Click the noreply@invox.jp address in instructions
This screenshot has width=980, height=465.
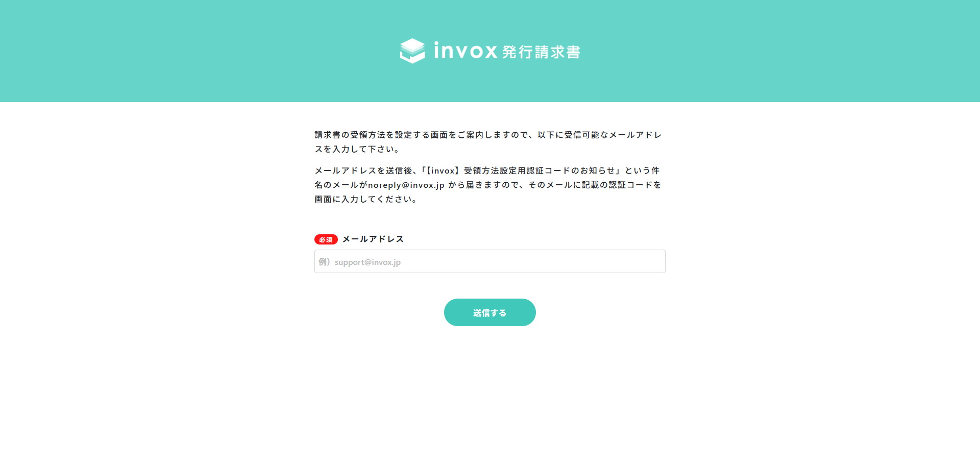406,185
